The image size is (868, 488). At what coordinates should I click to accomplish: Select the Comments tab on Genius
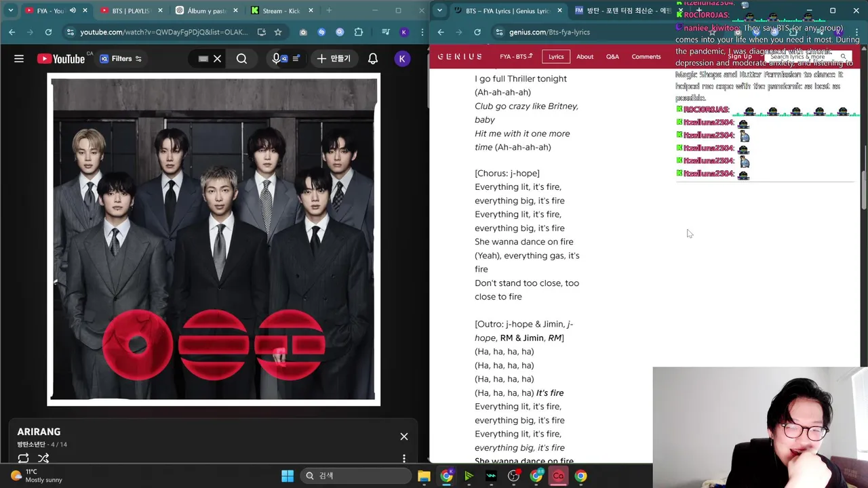tap(646, 57)
